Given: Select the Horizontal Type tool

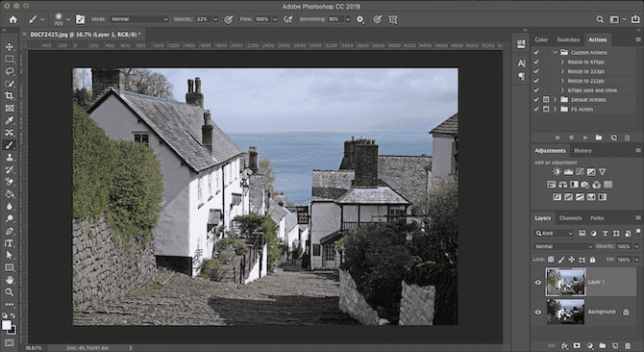Looking at the screenshot, I should coord(9,243).
